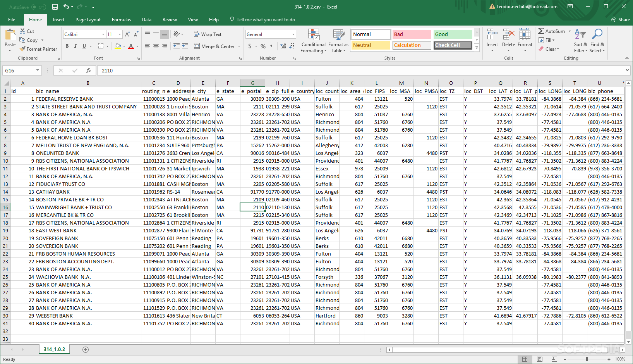Select the 314_1.0.2 sheet tab
The width and height of the screenshot is (633, 364).
pyautogui.click(x=54, y=349)
